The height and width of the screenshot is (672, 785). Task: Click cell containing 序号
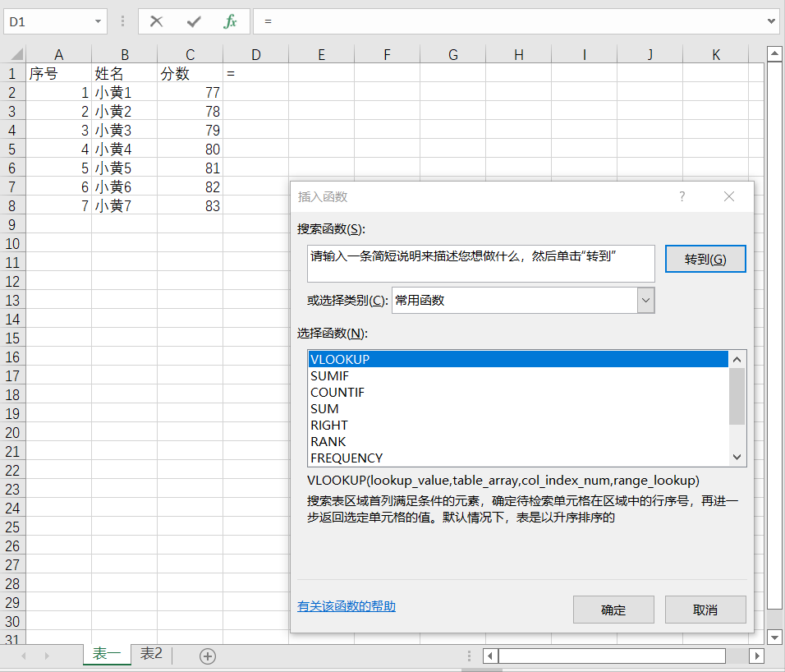(58, 73)
